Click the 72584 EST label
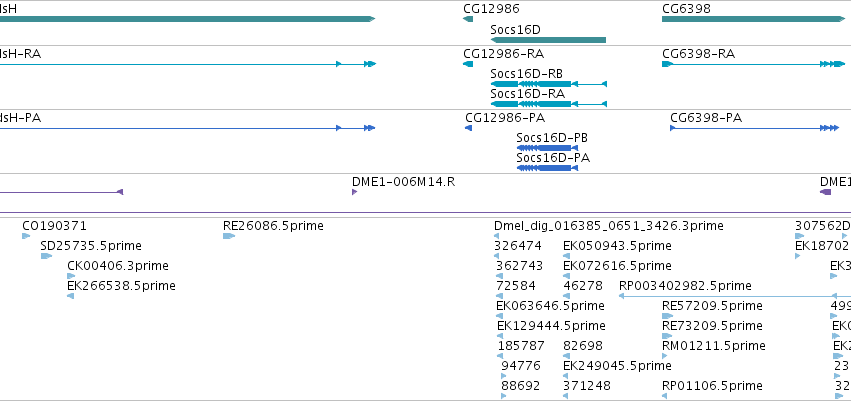Image resolution: width=851 pixels, height=401 pixels. 516,286
